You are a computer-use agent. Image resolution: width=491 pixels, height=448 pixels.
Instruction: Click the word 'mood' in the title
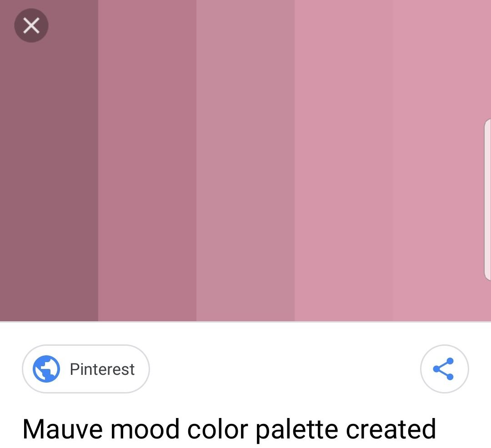click(x=145, y=429)
